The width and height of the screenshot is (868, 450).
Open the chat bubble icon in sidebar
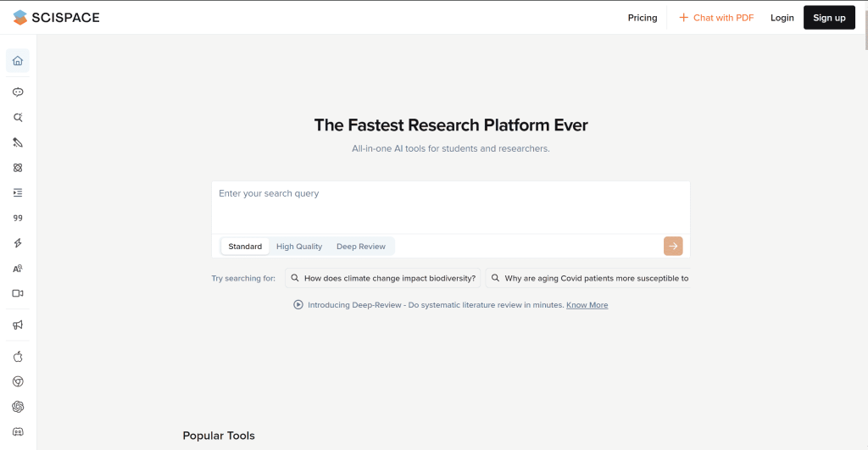[18, 92]
